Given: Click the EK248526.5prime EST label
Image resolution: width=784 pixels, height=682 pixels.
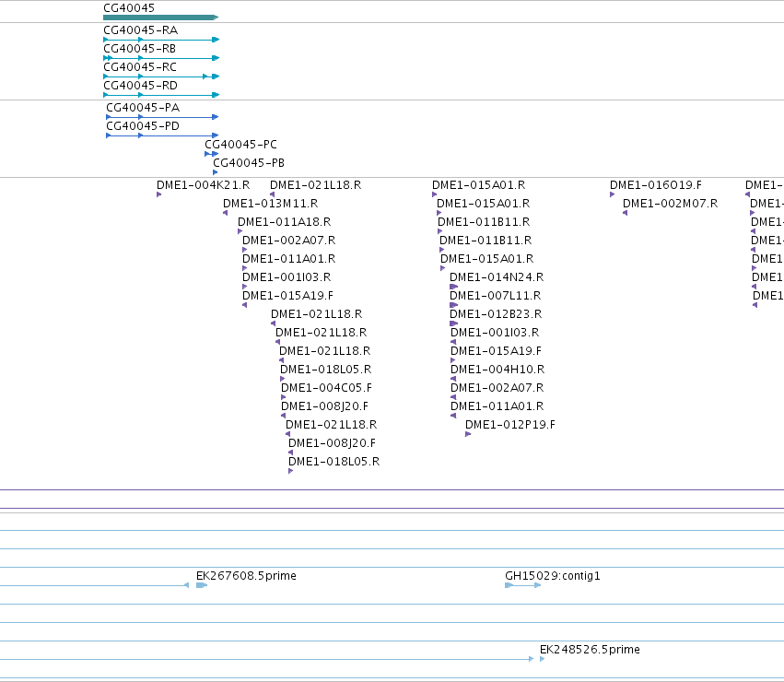Looking at the screenshot, I should (x=590, y=650).
